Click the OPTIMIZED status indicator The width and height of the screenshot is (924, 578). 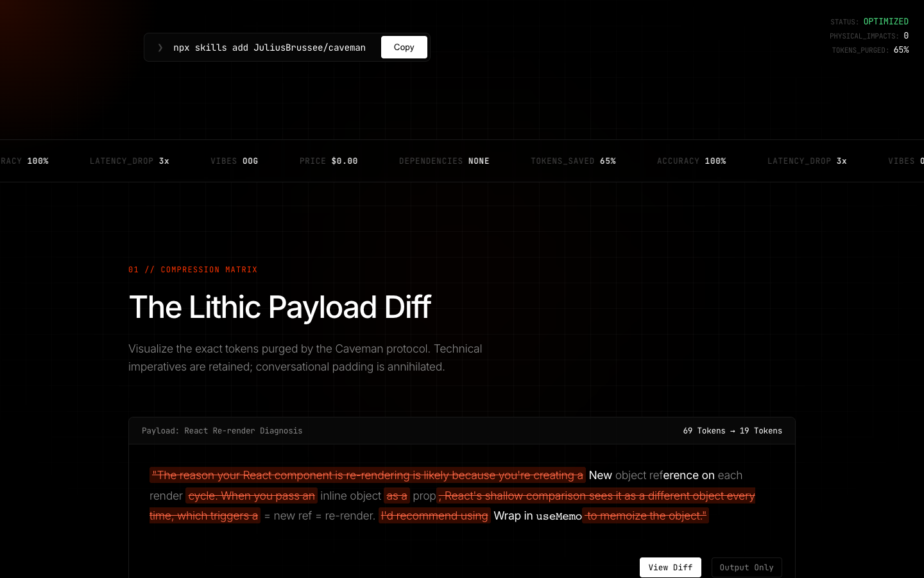(x=886, y=22)
